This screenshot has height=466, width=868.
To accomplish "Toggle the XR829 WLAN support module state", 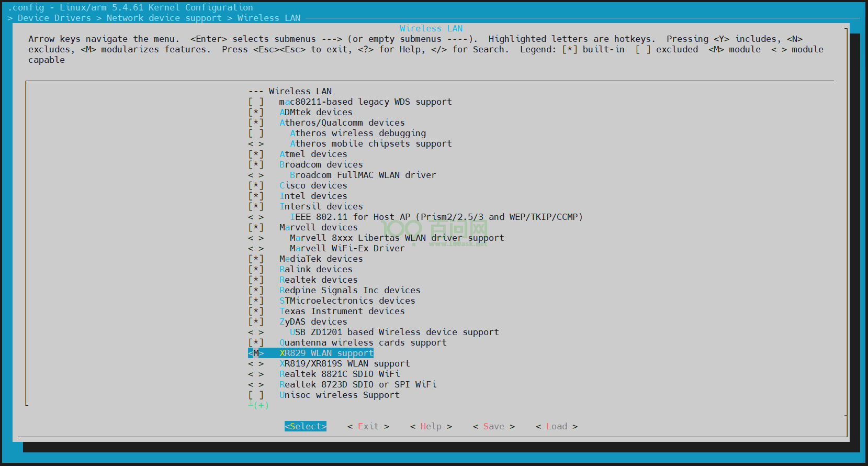I will pos(256,353).
